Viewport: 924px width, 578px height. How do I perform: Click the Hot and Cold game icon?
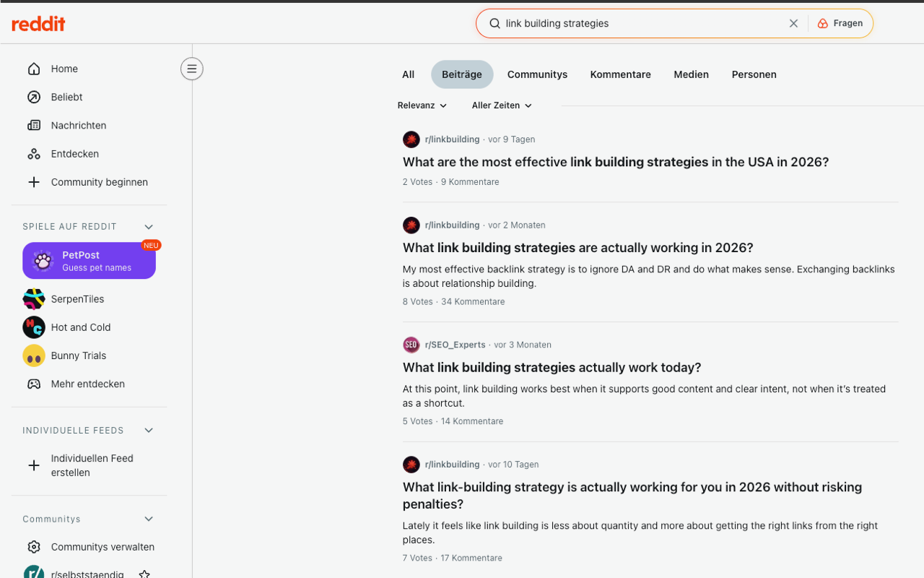[x=33, y=327]
